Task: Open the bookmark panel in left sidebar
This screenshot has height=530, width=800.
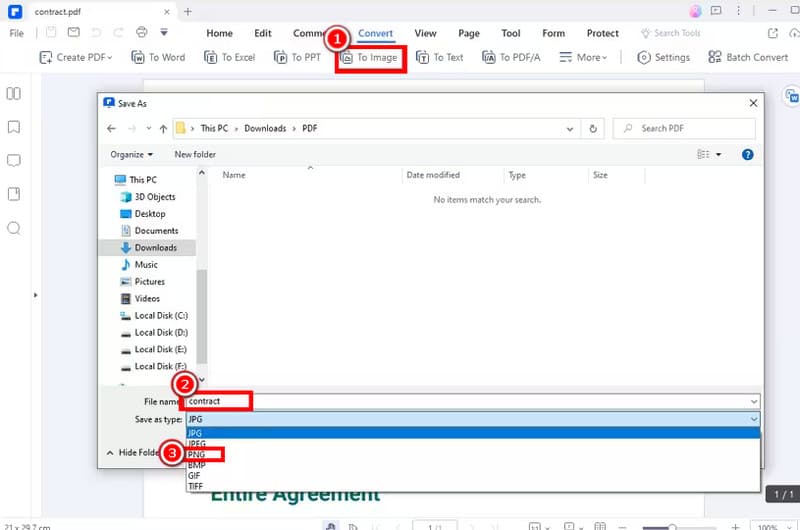Action: tap(14, 127)
